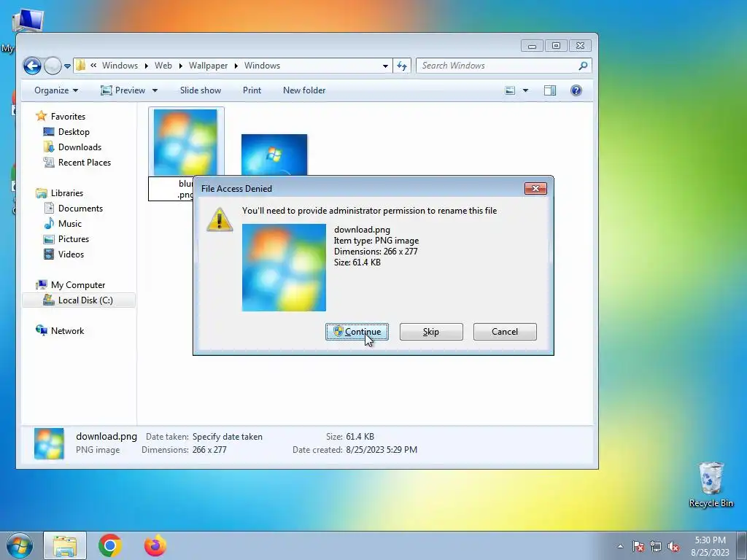
Task: Click the Web breadcrumb in address bar
Action: 163,66
